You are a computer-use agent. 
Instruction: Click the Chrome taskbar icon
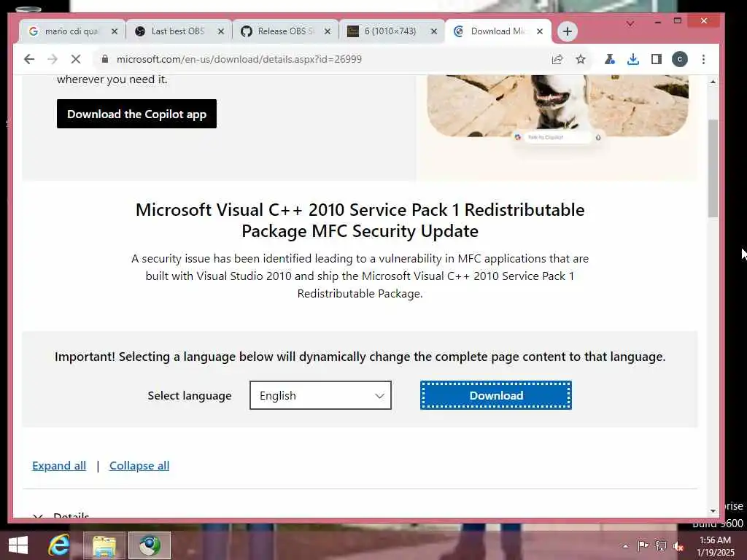[x=149, y=545]
